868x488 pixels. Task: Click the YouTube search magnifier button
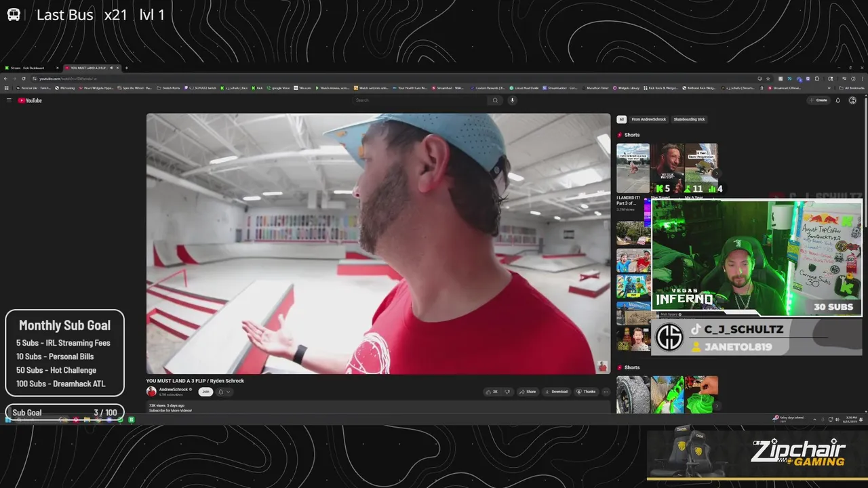[x=495, y=100]
